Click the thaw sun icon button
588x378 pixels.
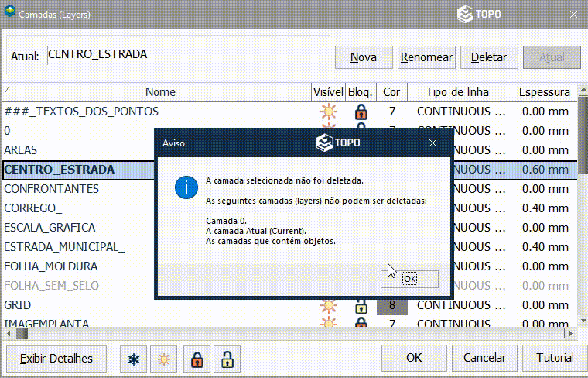point(163,359)
